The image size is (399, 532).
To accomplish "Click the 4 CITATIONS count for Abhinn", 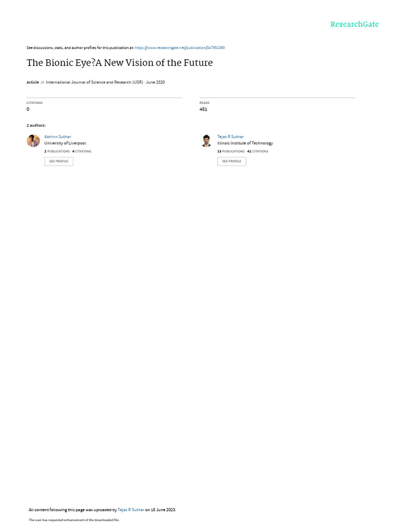I will tap(82, 151).
